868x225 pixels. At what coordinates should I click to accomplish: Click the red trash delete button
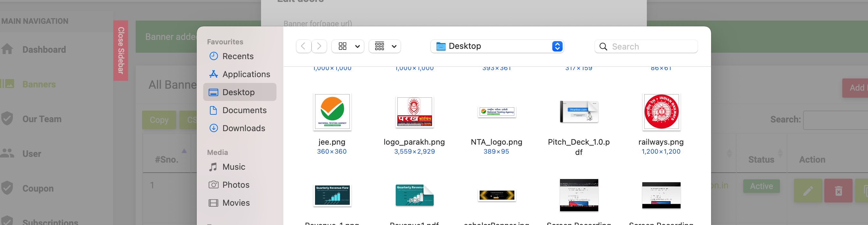(838, 191)
